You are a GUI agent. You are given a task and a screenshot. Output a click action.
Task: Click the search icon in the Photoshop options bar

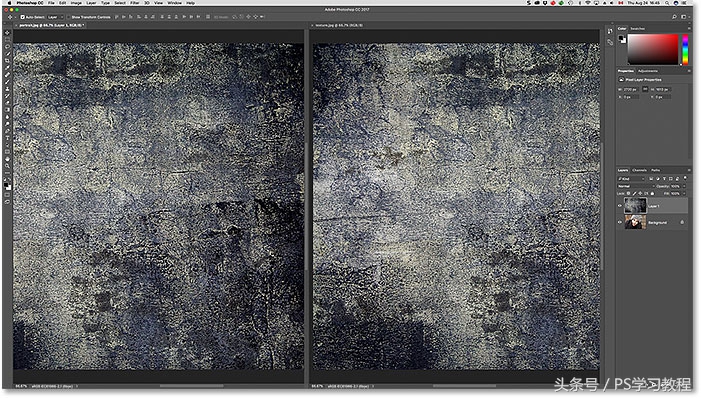[x=674, y=17]
